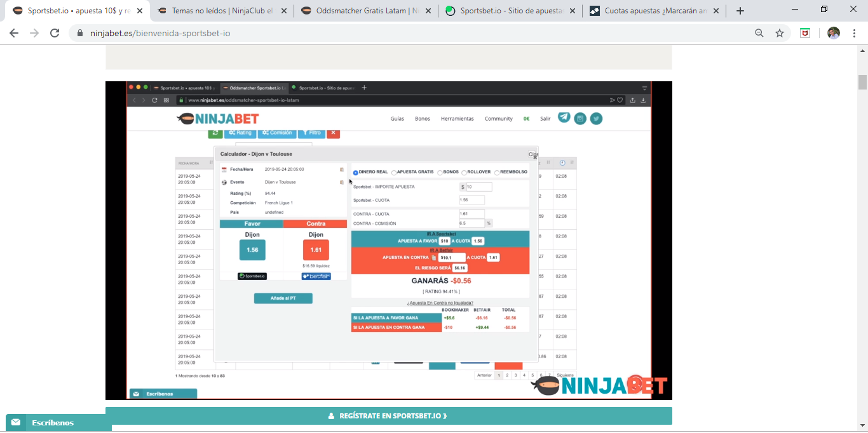Screen dimensions: 868x433
Task: Click the Añade al PT button
Action: point(283,298)
